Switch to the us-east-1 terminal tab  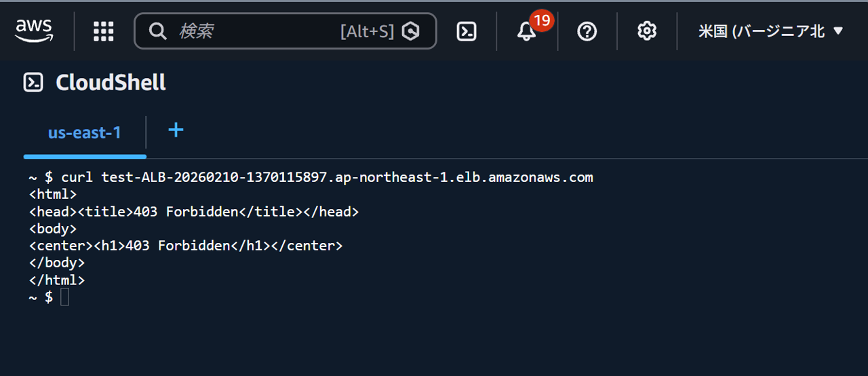(x=84, y=132)
